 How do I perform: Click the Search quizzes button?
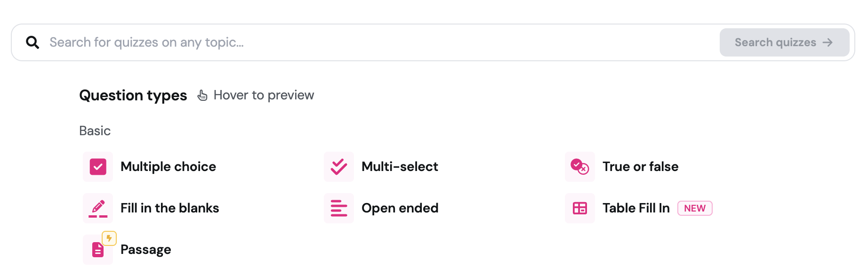(x=784, y=42)
